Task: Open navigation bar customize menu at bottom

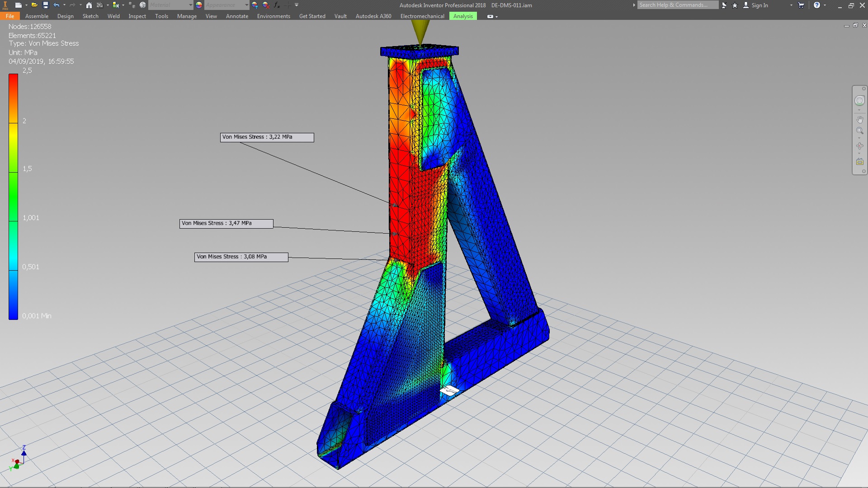Action: click(x=864, y=171)
